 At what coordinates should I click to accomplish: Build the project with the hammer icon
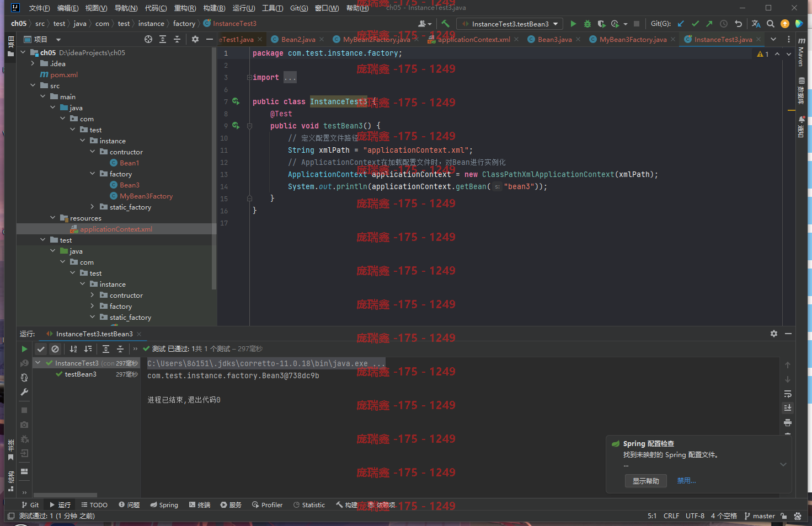coord(445,24)
